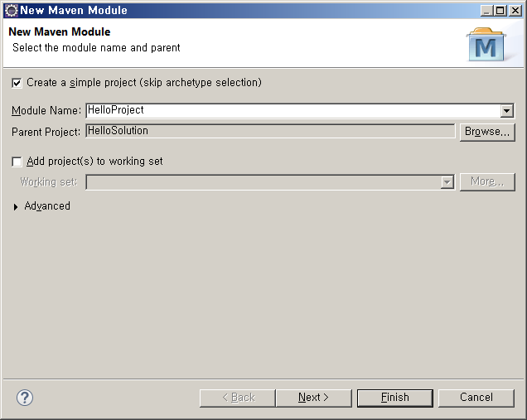Open the Working set dropdown arrow

[x=447, y=182]
